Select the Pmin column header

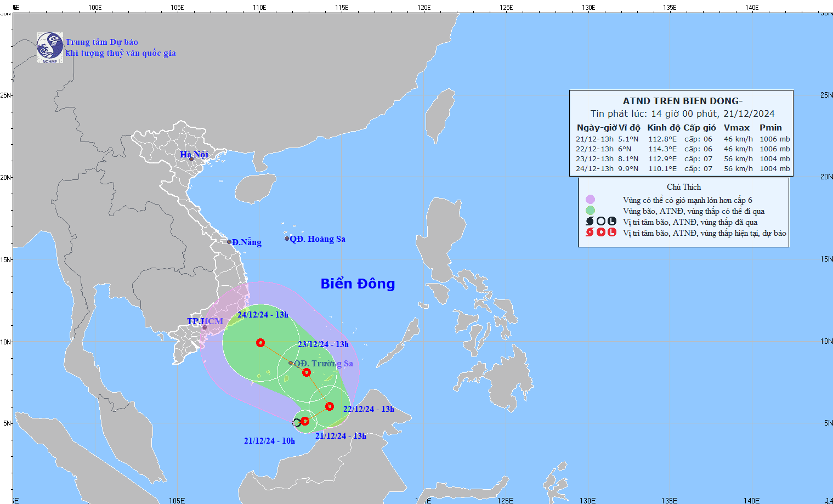pyautogui.click(x=771, y=127)
